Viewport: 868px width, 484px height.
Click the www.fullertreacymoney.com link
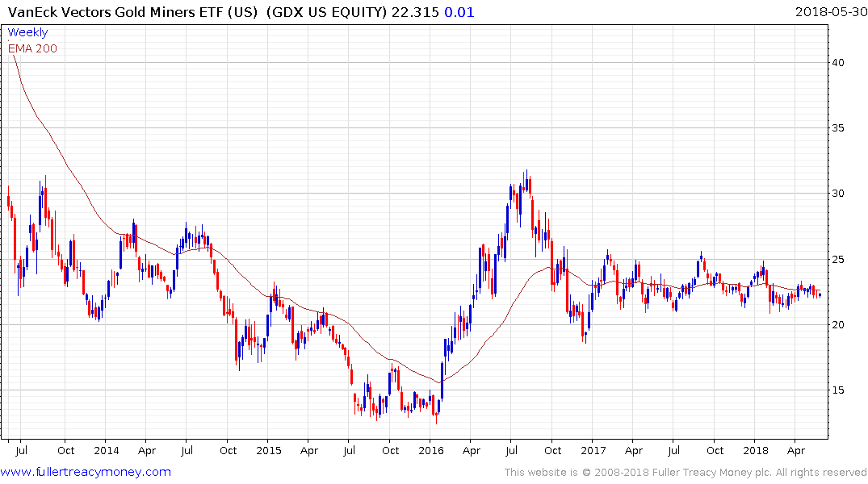click(x=86, y=472)
